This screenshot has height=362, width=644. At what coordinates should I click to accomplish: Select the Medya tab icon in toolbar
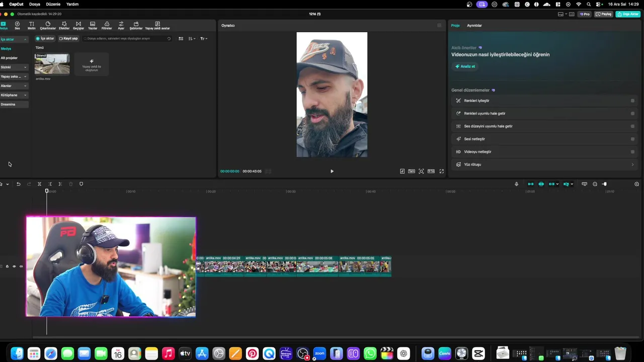tap(3, 25)
